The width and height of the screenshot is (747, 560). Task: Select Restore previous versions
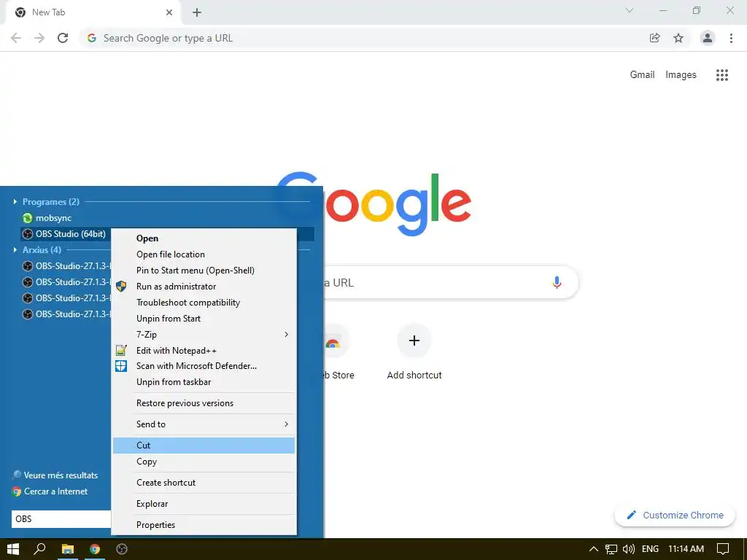204,402
